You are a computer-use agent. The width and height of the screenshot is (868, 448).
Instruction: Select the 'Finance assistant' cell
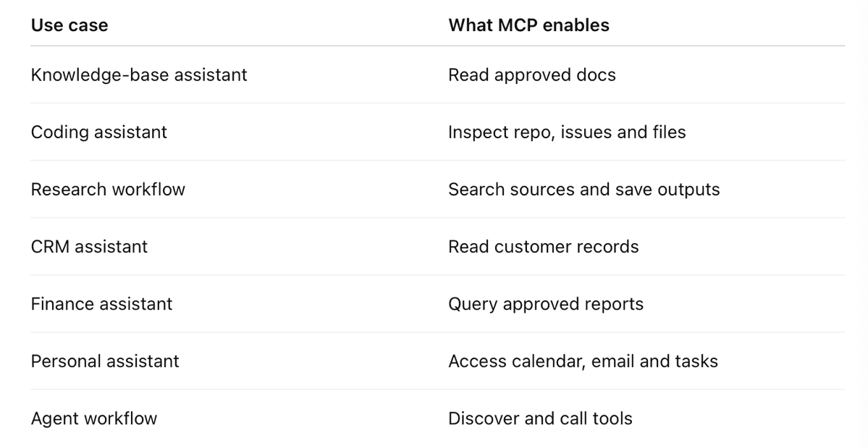pos(102,304)
